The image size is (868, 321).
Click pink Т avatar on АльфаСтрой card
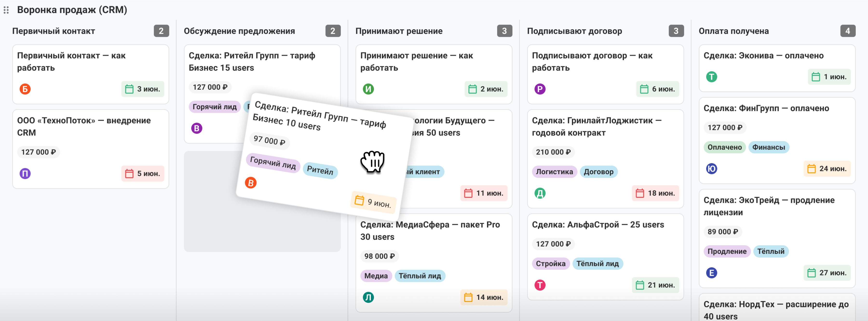pos(540,285)
